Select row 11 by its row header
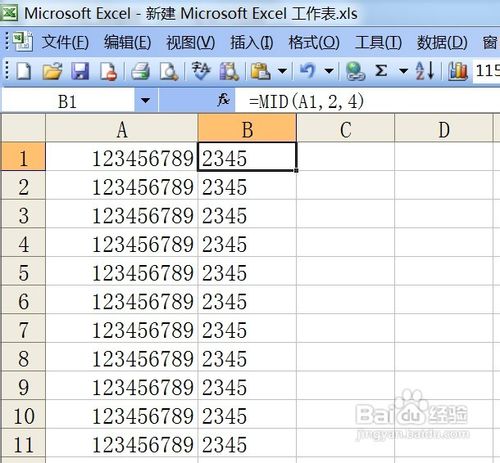 pyautogui.click(x=23, y=444)
